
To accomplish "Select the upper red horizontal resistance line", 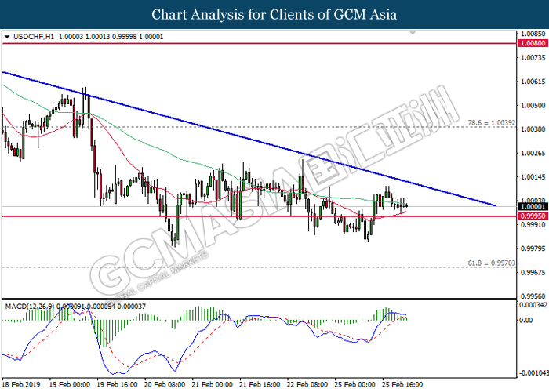I will tap(259, 43).
